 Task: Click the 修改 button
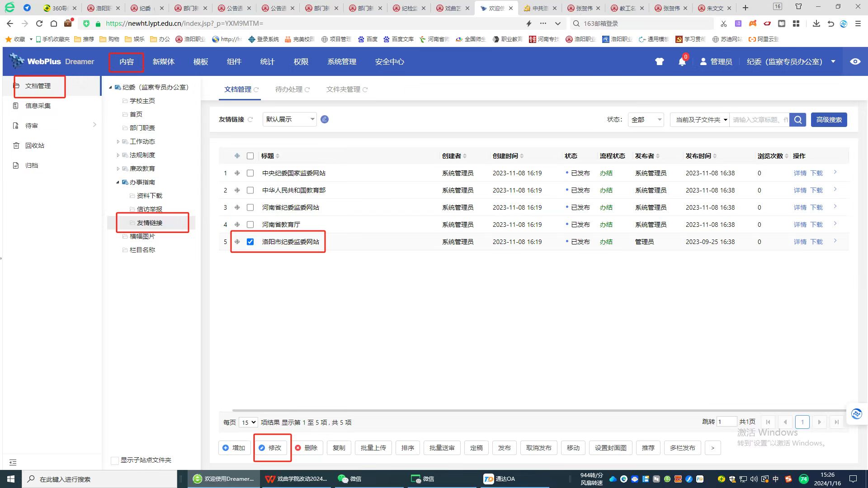(271, 448)
